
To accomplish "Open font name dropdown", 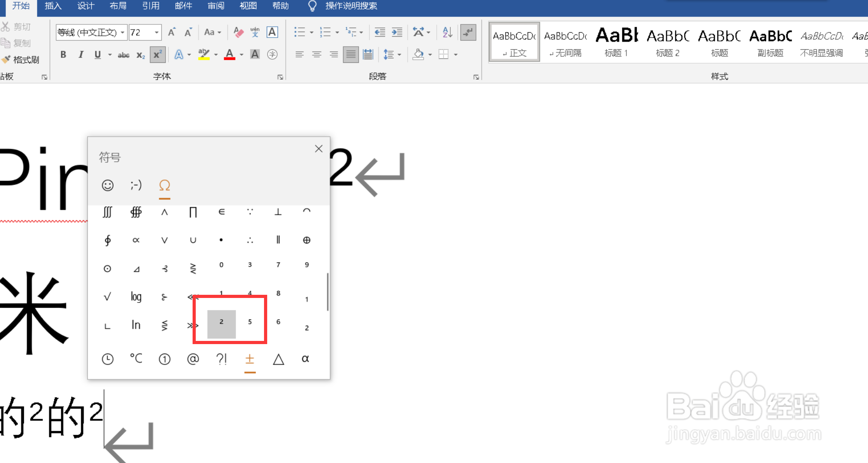I will pyautogui.click(x=123, y=33).
